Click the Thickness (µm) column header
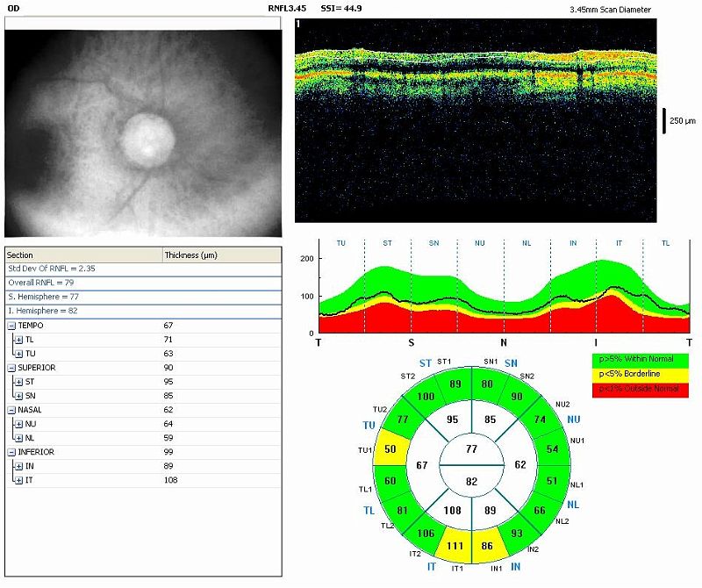Image resolution: width=702 pixels, height=588 pixels. pyautogui.click(x=221, y=255)
